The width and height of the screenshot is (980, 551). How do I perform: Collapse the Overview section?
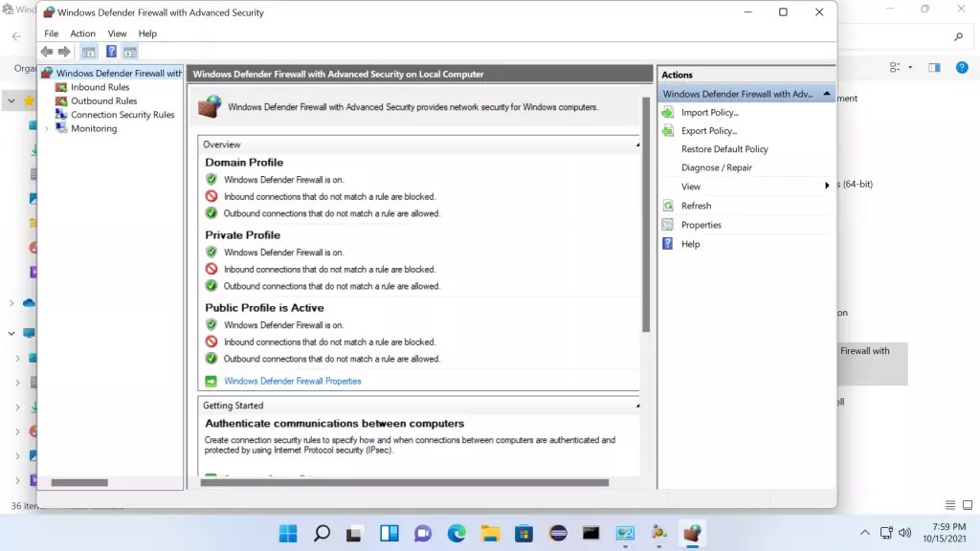click(637, 143)
